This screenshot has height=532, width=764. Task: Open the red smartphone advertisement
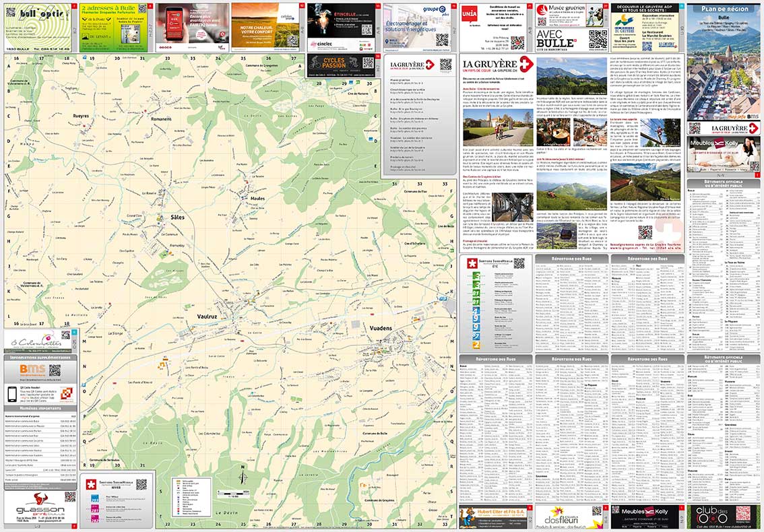point(193,28)
